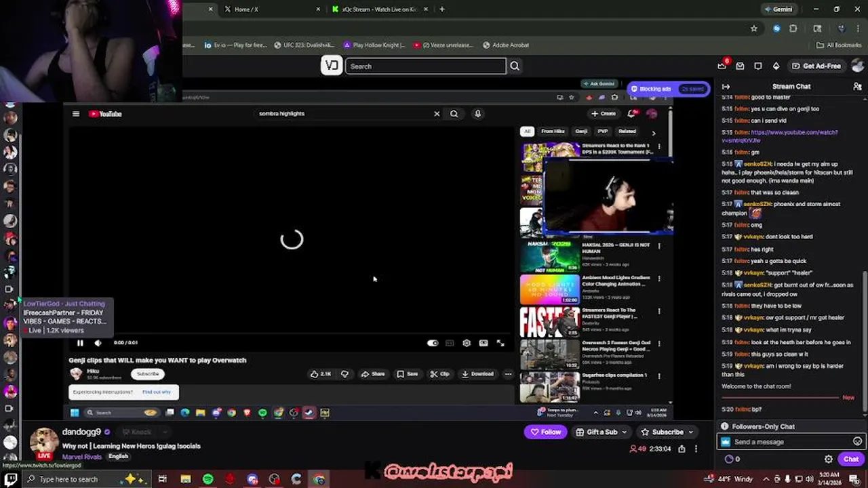This screenshot has width=868, height=488.
Task: Open 'HAKSAL 2026 - Genji is not human' thumbnail
Action: click(550, 256)
